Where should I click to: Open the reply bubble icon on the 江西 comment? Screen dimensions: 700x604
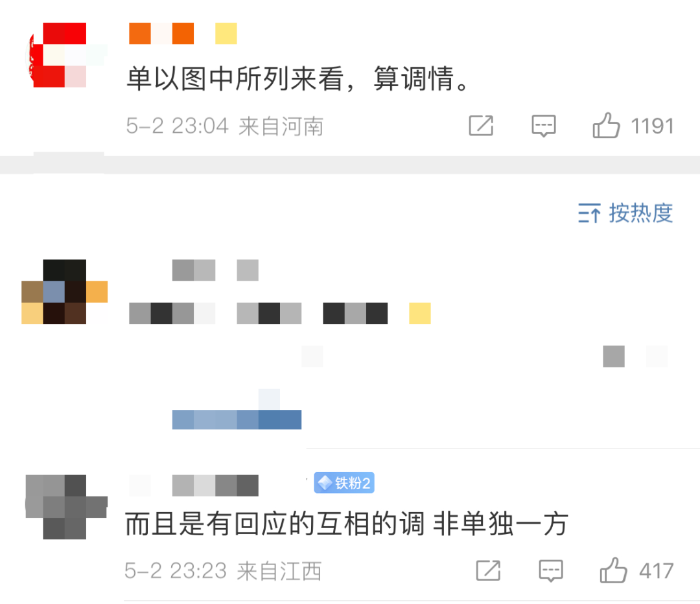[x=551, y=571]
